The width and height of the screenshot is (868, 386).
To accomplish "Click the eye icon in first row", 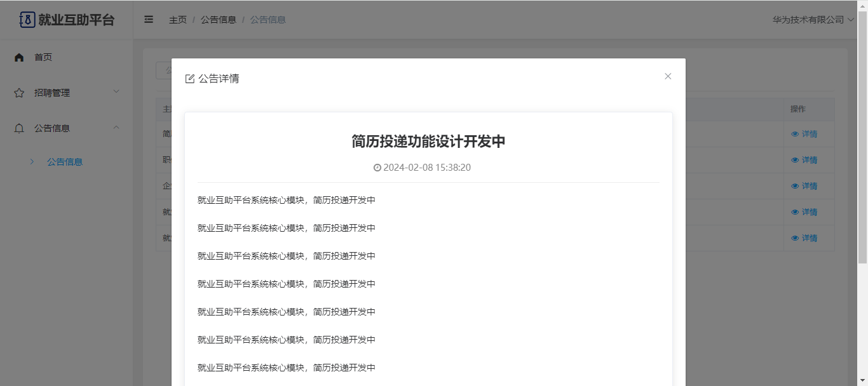I will (x=795, y=134).
